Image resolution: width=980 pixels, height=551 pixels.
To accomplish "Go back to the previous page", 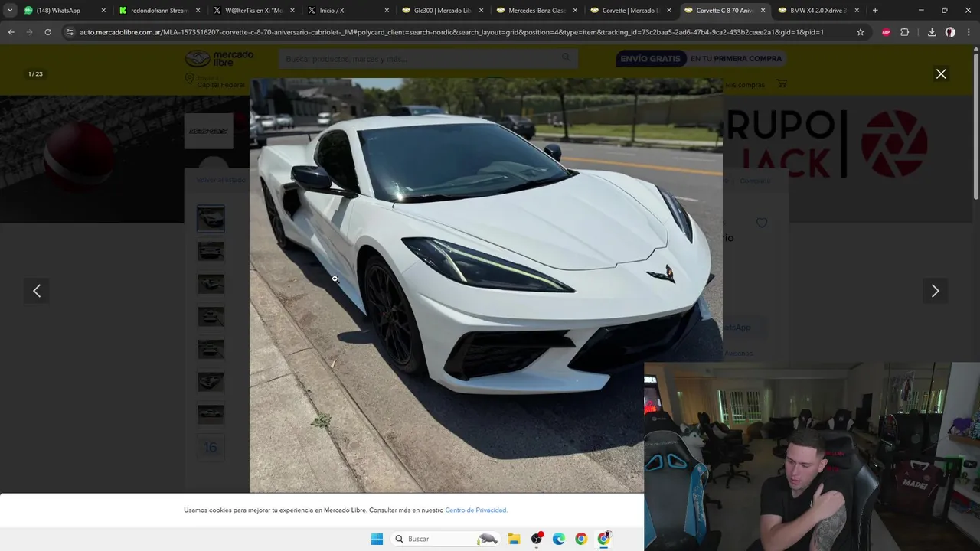I will click(11, 32).
